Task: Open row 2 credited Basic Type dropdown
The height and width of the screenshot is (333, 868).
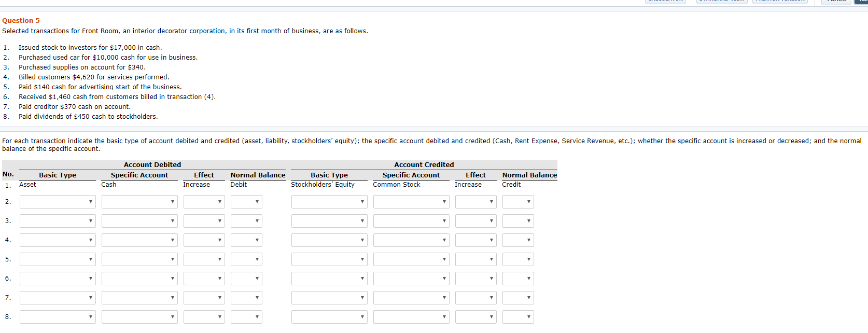Action: [329, 202]
